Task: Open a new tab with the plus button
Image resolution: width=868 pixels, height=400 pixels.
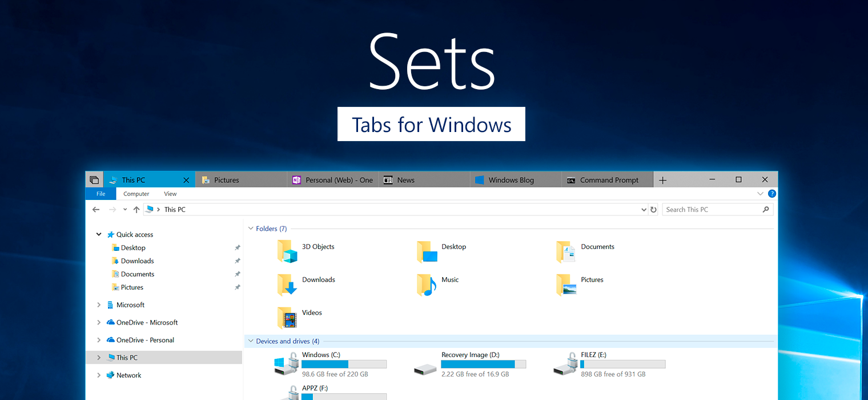Action: pyautogui.click(x=662, y=179)
